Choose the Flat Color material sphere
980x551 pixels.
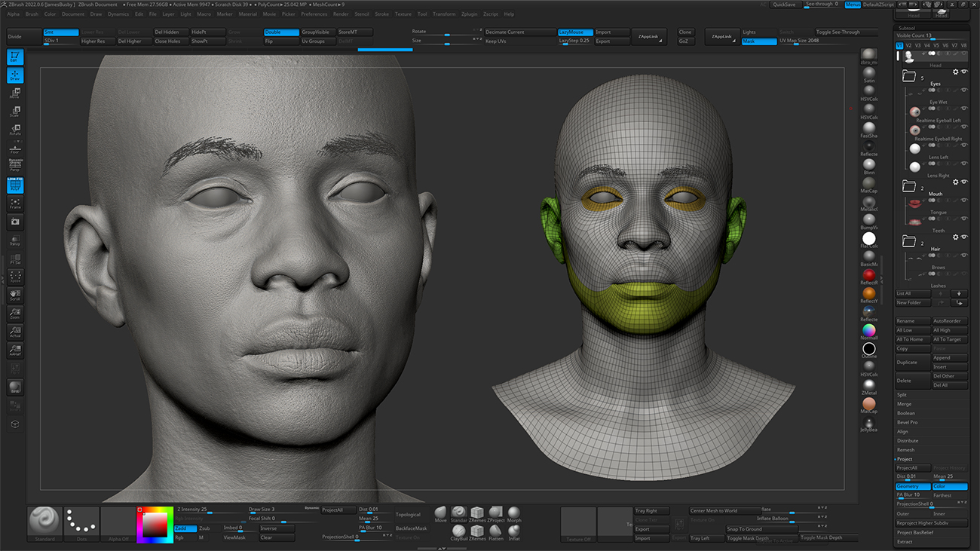(869, 239)
